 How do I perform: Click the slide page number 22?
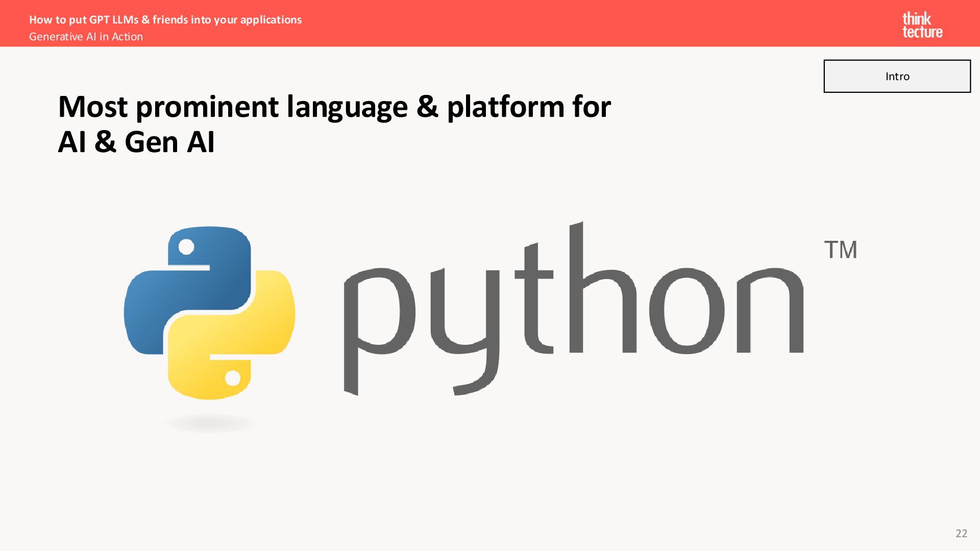pyautogui.click(x=961, y=533)
